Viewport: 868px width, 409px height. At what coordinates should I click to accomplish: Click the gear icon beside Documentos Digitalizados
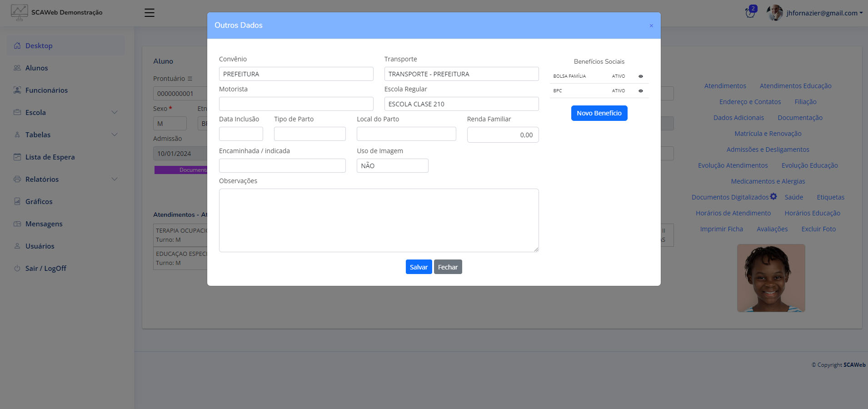pyautogui.click(x=773, y=196)
